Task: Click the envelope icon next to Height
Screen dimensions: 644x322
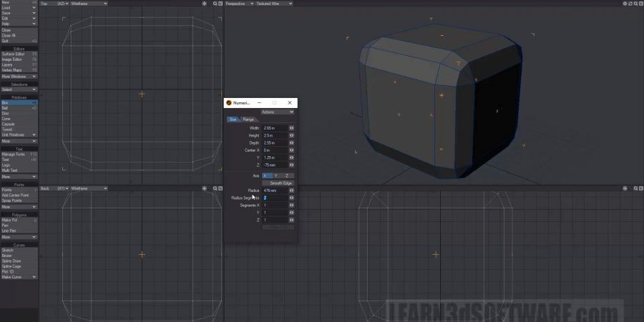Action: 291,135
